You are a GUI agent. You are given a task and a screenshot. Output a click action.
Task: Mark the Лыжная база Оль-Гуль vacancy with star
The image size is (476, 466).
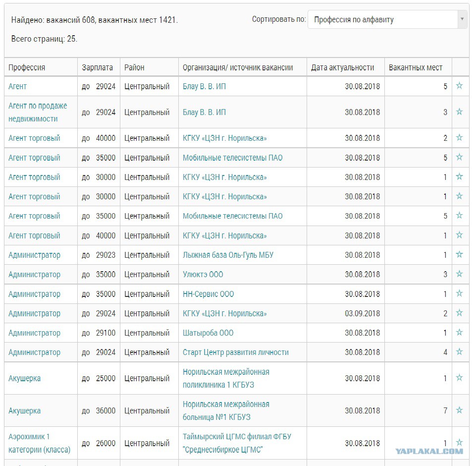459,254
